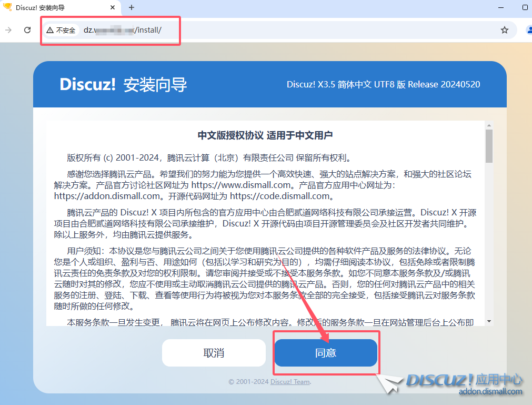Open a new browser tab

point(132,7)
